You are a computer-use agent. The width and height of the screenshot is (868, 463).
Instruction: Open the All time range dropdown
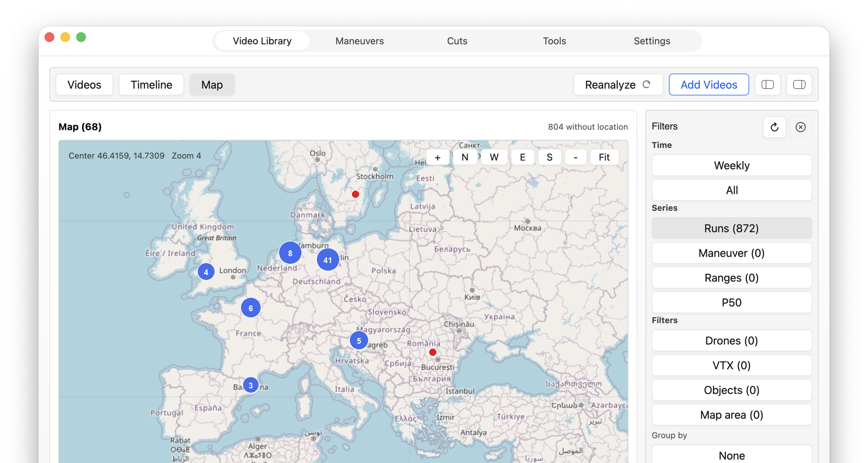[732, 190]
